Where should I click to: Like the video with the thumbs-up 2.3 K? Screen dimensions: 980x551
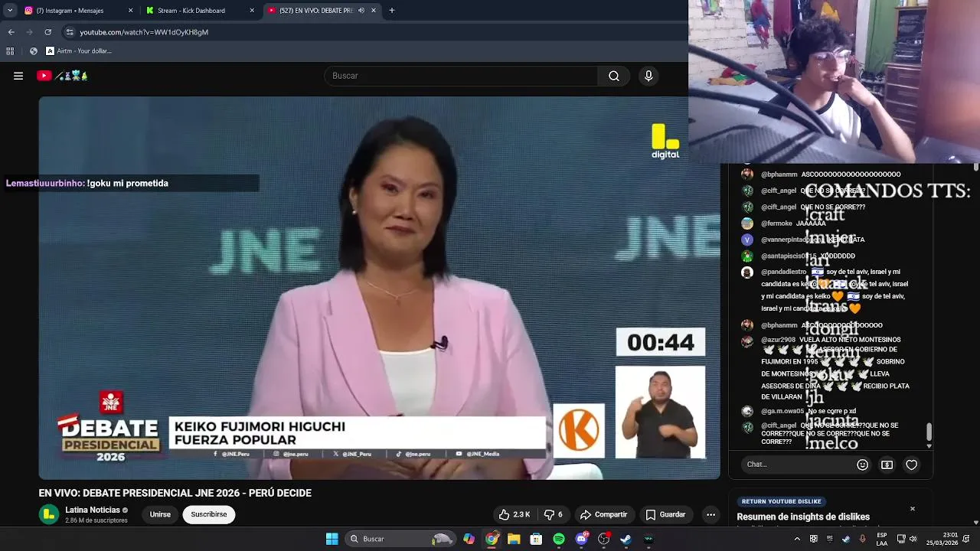click(514, 515)
